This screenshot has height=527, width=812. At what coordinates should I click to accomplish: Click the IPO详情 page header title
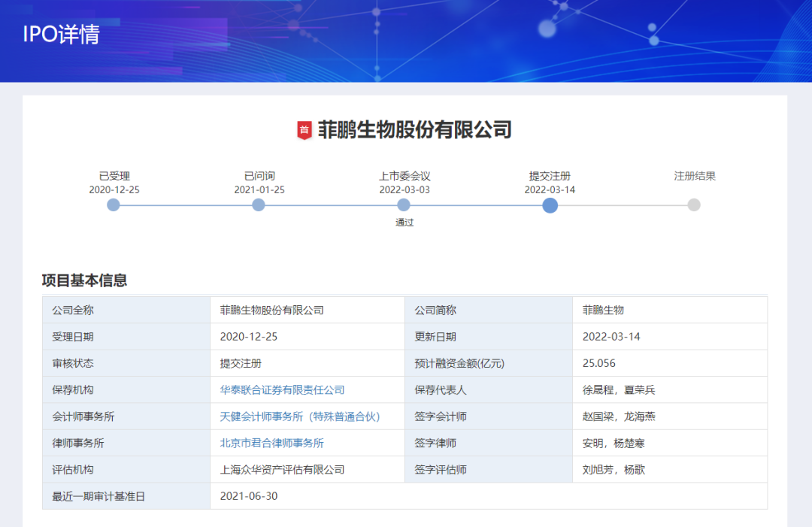[61, 35]
